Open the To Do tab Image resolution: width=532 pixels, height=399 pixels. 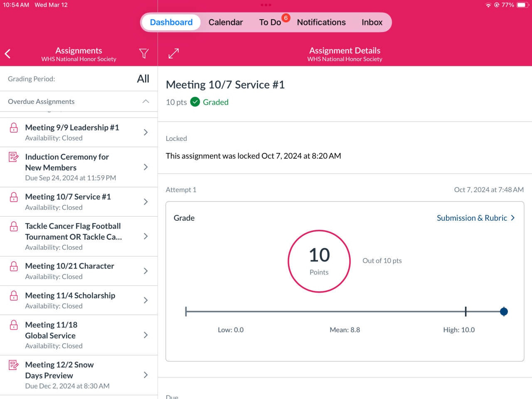pyautogui.click(x=270, y=22)
